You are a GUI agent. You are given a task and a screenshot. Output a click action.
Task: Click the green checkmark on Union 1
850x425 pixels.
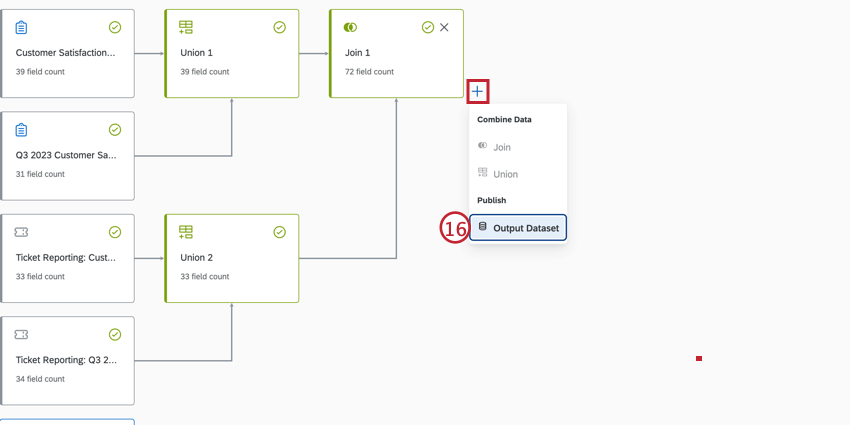tap(280, 28)
